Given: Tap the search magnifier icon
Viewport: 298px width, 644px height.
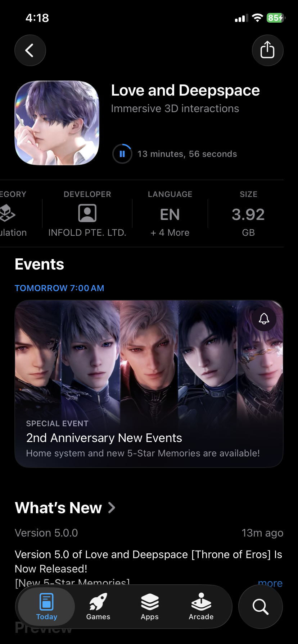Looking at the screenshot, I should (261, 607).
